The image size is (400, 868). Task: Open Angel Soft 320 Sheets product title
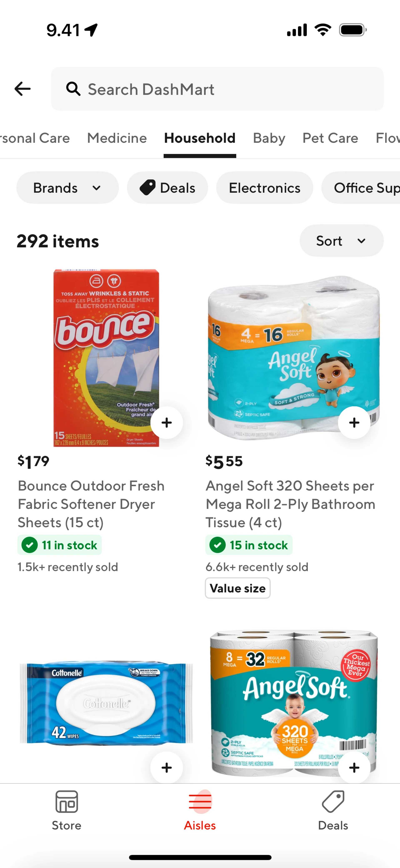(290, 504)
